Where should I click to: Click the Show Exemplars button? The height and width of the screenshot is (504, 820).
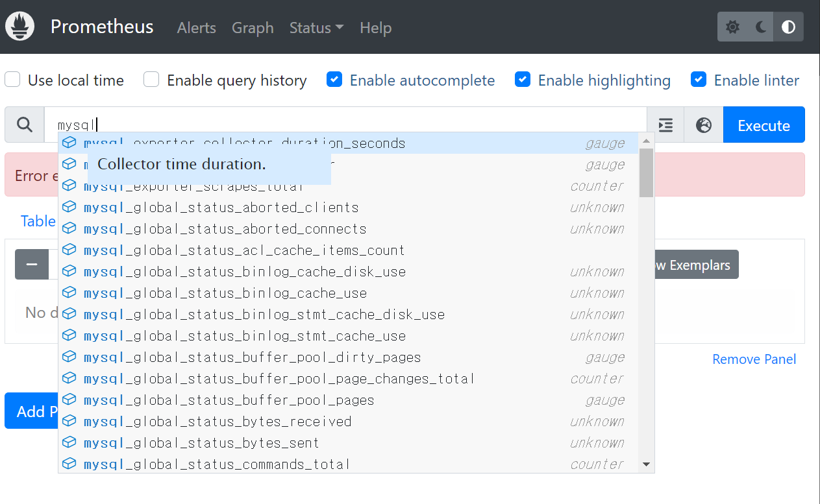click(695, 265)
